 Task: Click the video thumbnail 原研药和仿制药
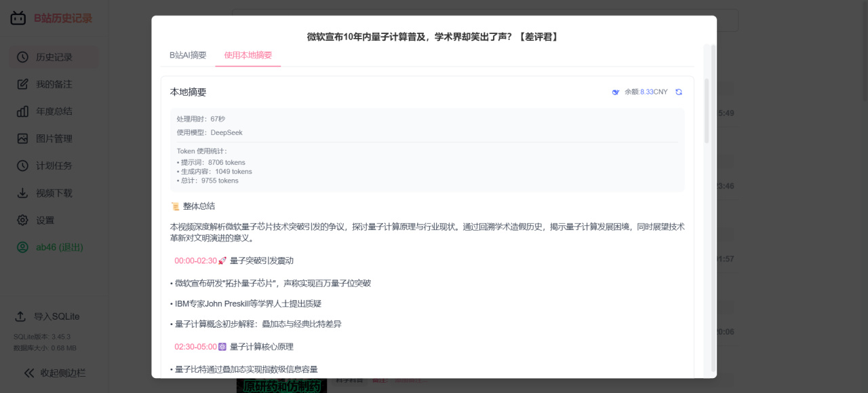281,386
